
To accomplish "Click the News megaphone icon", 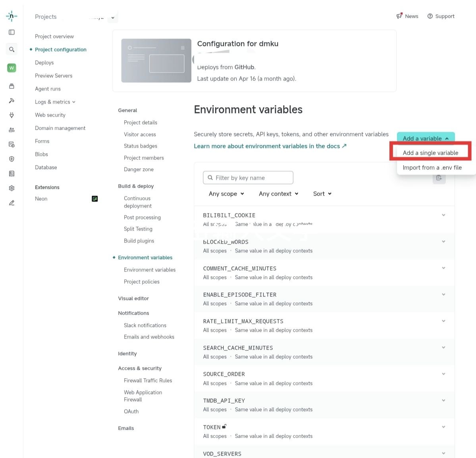I will (x=399, y=16).
